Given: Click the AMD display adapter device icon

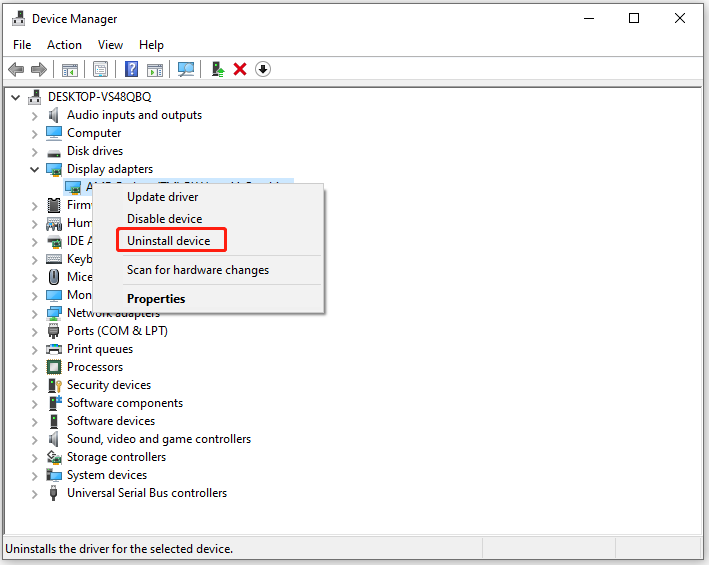Looking at the screenshot, I should tap(73, 187).
